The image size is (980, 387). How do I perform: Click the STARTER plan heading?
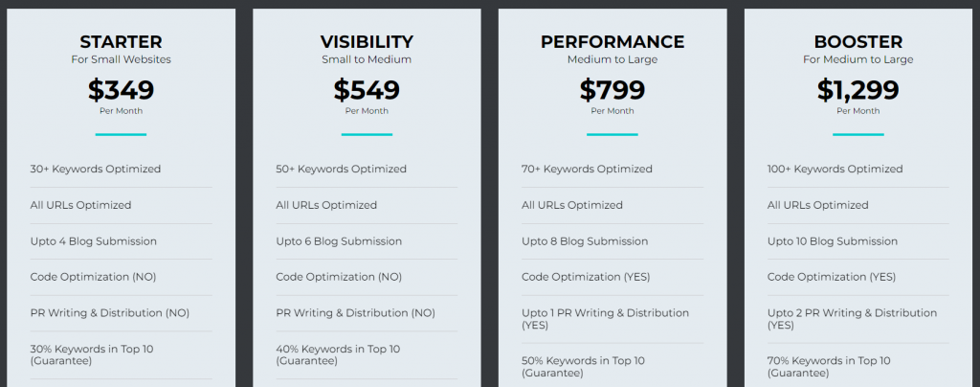[121, 42]
